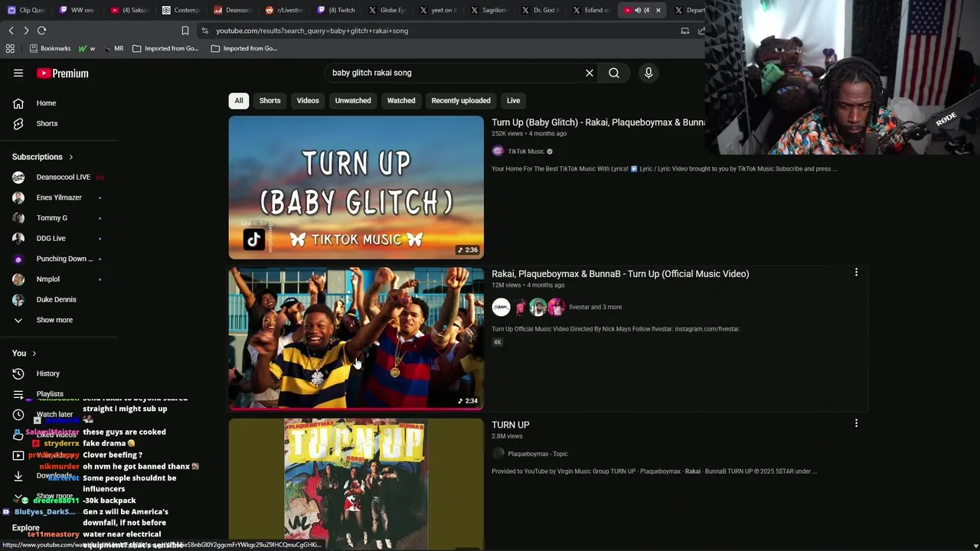Switch to the r/Livestre browser tab
This screenshot has width=980, height=551.
pyautogui.click(x=283, y=10)
